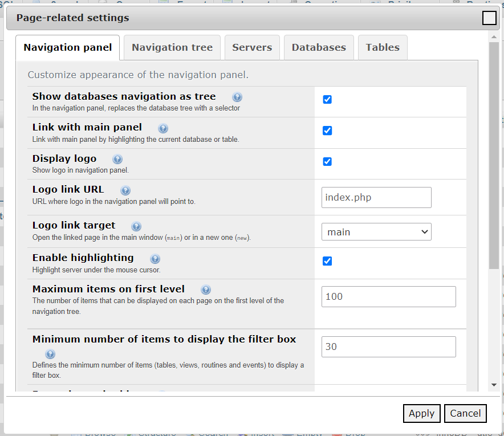Open help for Maximum items on first level
Viewport: 504px width, 436px height.
pos(205,289)
